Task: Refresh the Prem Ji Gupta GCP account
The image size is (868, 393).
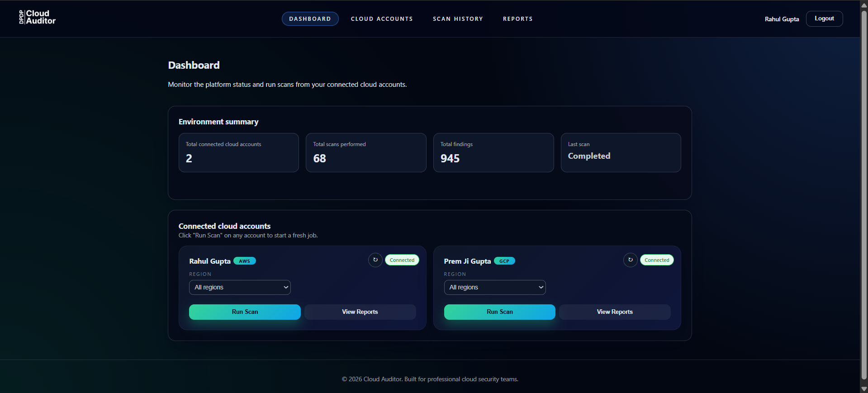Action: (630, 260)
